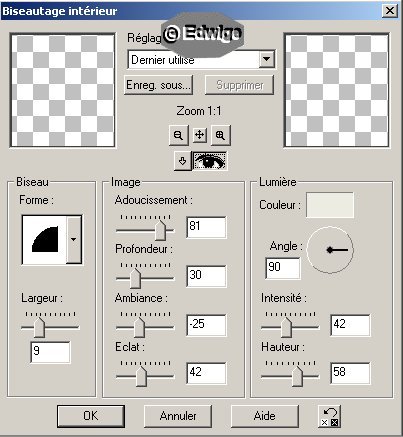The image size is (403, 437).
Task: Click the reset to default icon
Action: click(330, 416)
